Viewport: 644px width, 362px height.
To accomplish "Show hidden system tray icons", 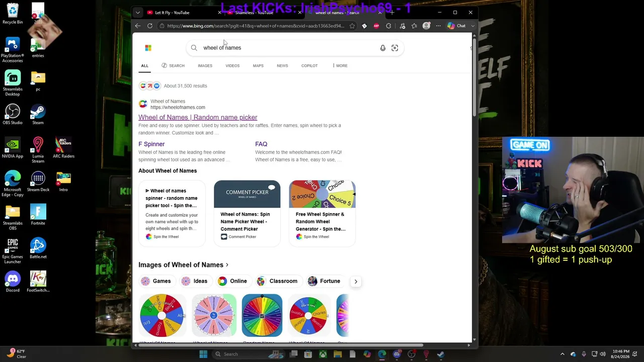I will 562,354.
